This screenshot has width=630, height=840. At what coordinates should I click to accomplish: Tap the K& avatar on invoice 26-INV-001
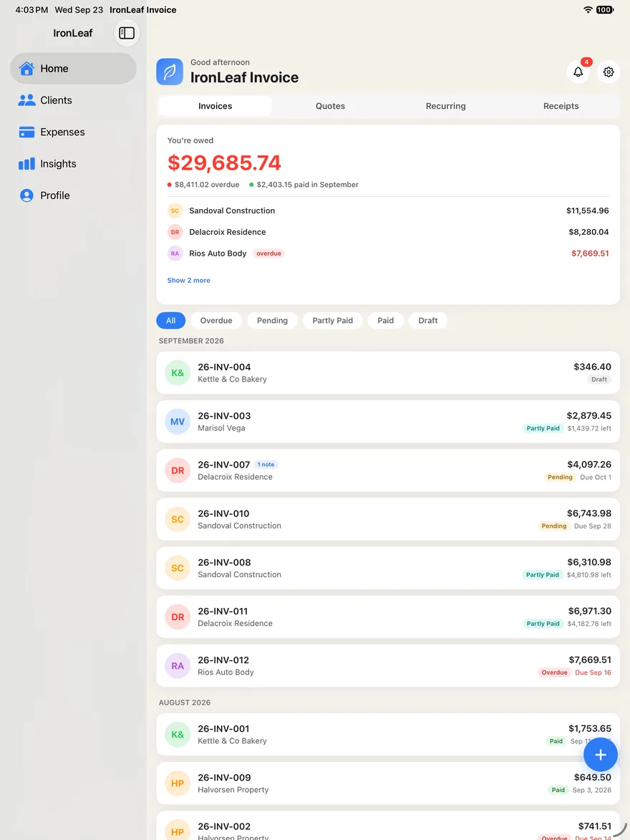[x=178, y=735]
